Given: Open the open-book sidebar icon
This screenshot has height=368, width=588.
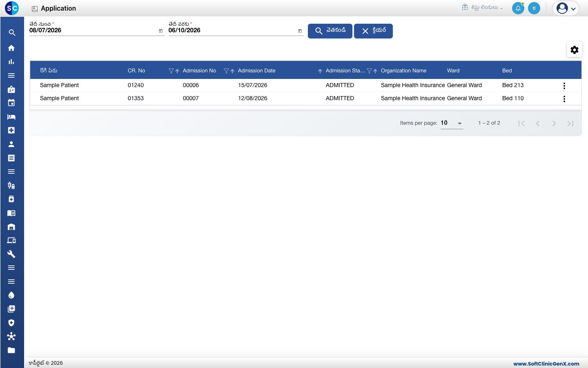Looking at the screenshot, I should click(x=11, y=213).
